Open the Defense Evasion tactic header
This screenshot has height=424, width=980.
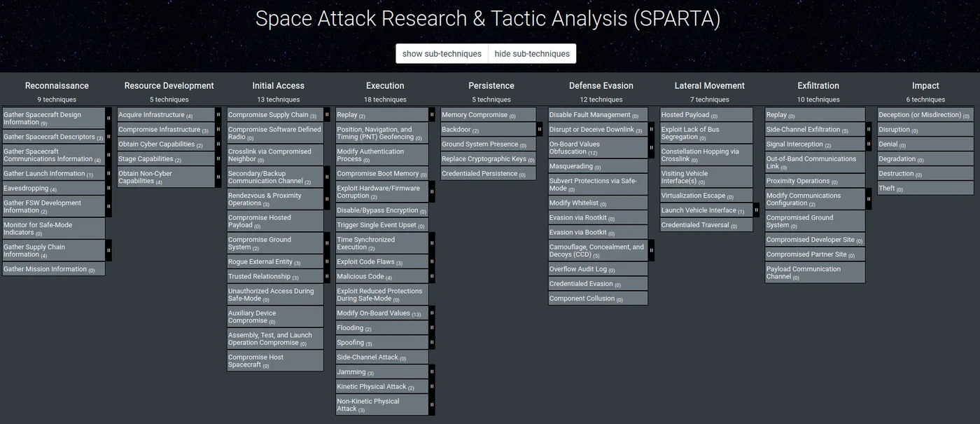[x=601, y=85]
